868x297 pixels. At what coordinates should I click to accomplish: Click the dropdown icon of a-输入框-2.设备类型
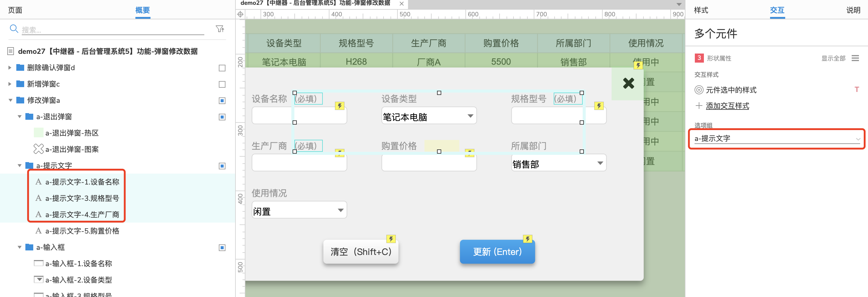tap(39, 279)
